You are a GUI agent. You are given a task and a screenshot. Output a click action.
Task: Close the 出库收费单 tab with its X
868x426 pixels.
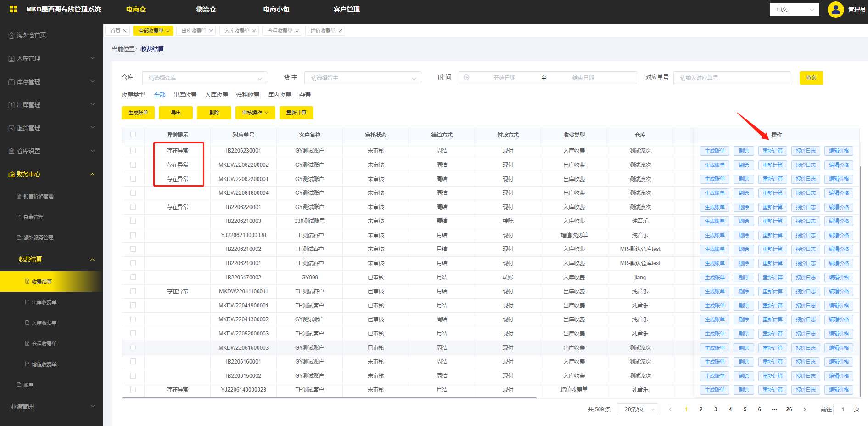(x=211, y=31)
